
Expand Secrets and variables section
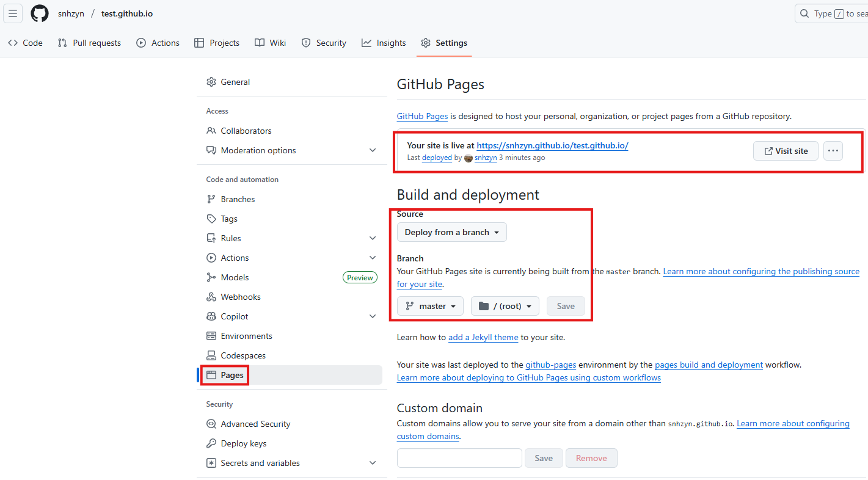[373, 463]
